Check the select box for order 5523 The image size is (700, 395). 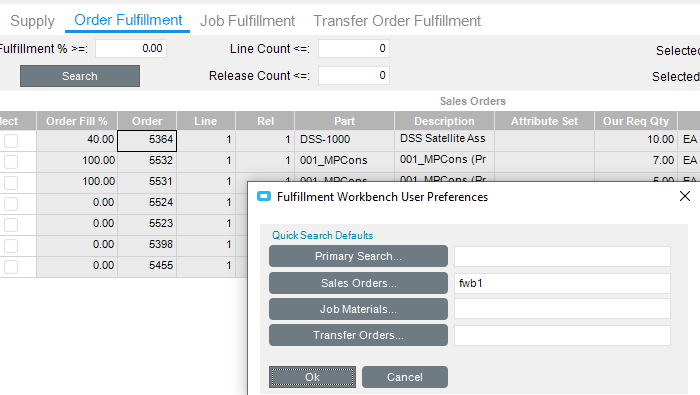tap(11, 225)
